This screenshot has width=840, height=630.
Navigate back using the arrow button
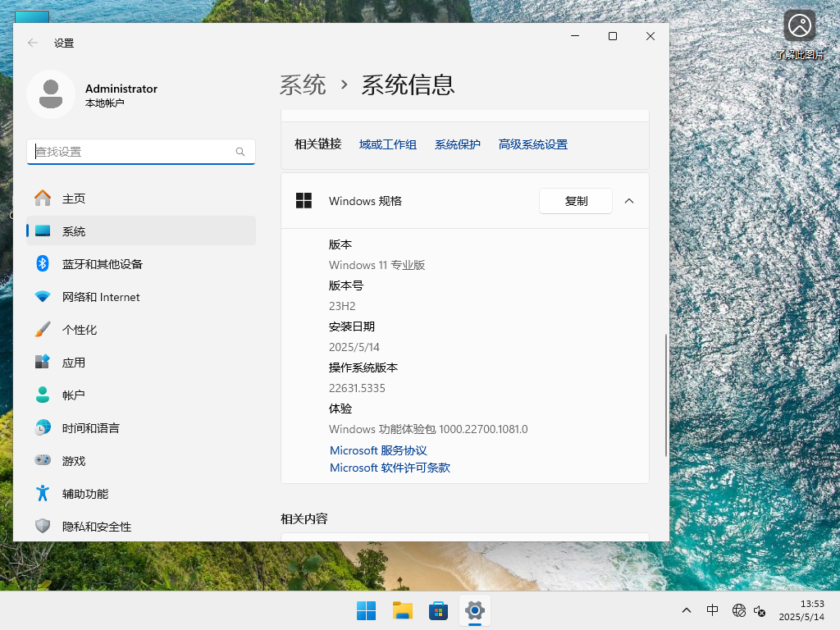point(32,43)
